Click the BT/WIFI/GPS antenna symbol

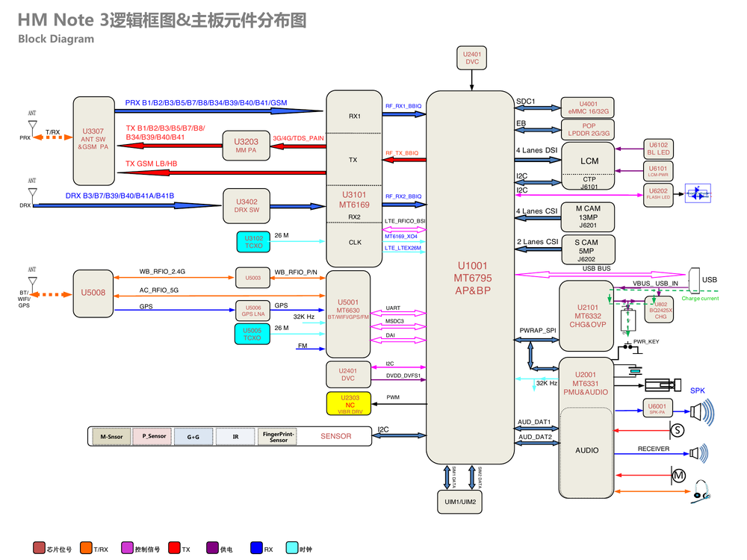(x=32, y=284)
